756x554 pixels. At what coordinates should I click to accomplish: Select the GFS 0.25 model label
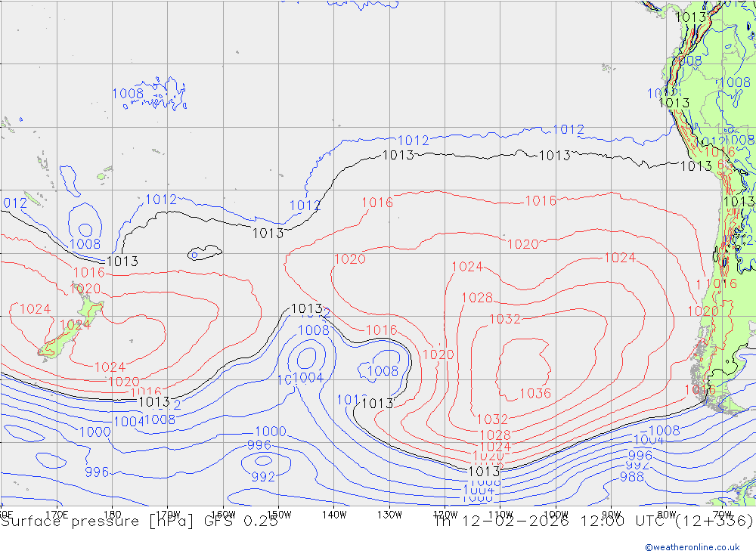tap(243, 522)
